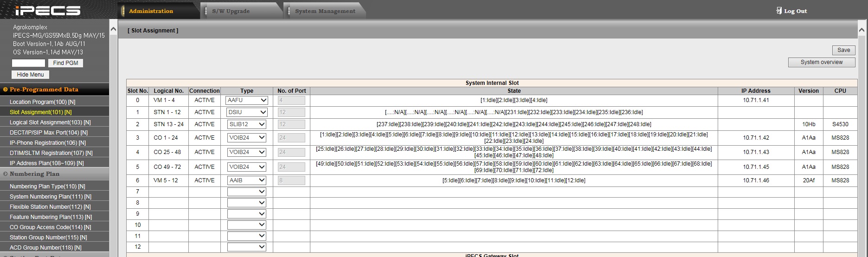
Task: Open the AAFU type dropdown for slot 0
Action: (x=247, y=100)
